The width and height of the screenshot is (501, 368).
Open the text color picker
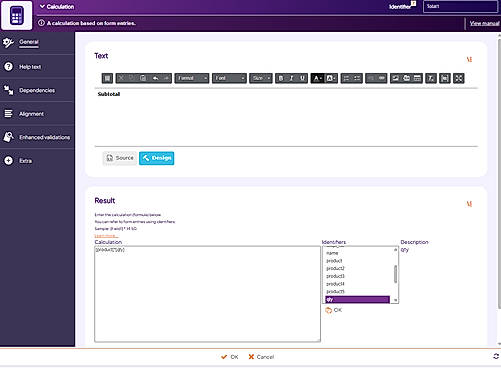pyautogui.click(x=317, y=78)
